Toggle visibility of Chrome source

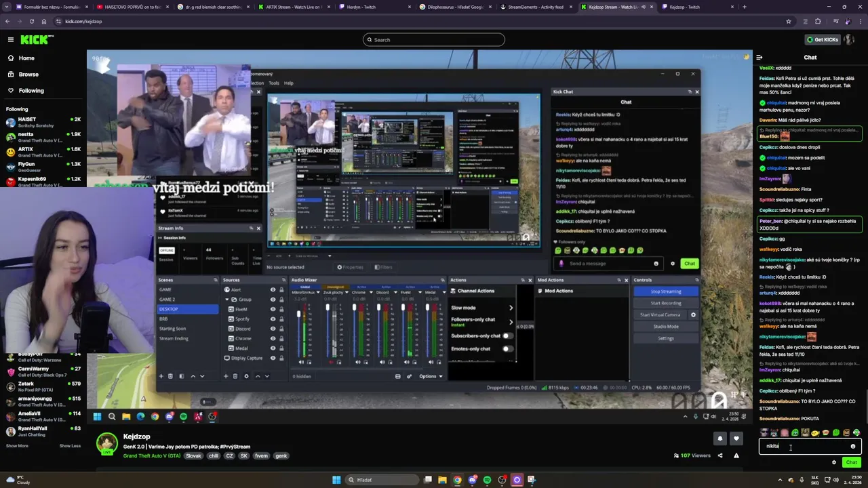pos(273,338)
